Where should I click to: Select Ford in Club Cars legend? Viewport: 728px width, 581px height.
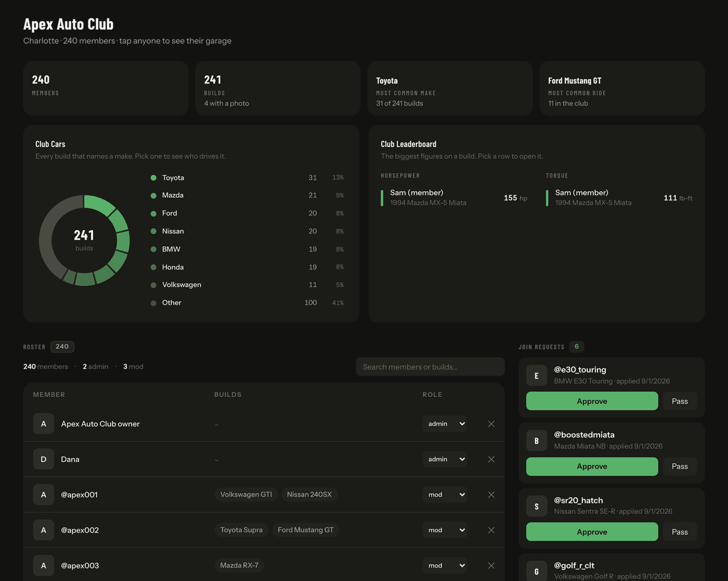click(247, 213)
